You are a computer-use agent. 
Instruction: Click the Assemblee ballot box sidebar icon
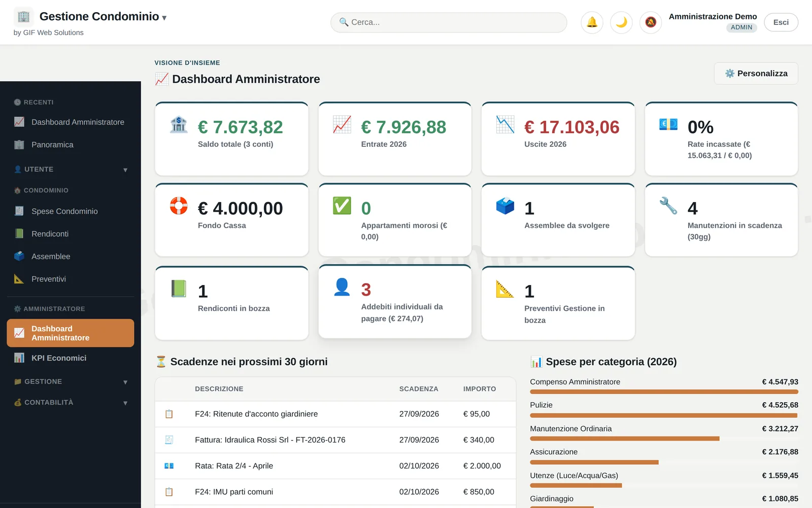[x=19, y=256]
